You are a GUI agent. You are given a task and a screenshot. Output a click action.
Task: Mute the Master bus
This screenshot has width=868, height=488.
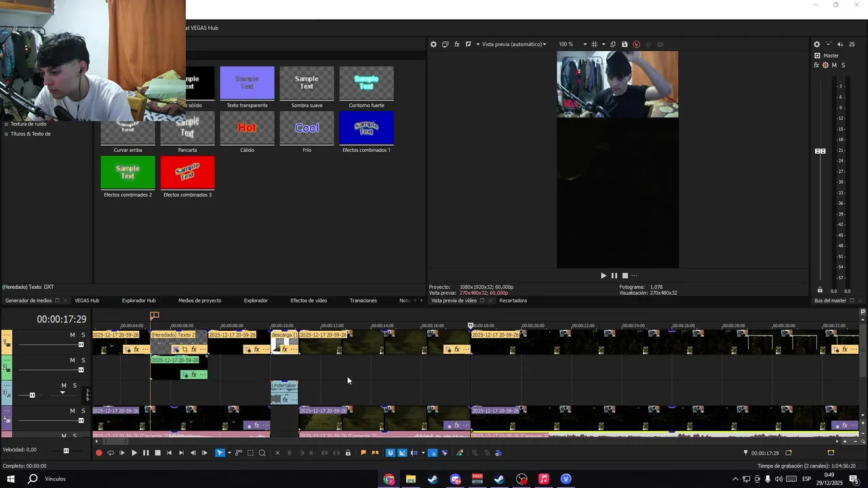(834, 65)
